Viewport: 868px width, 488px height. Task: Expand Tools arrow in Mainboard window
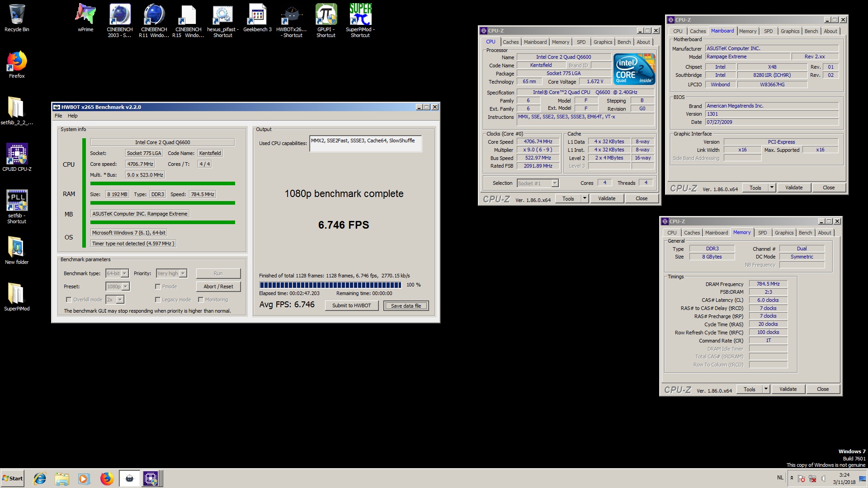pyautogui.click(x=772, y=188)
